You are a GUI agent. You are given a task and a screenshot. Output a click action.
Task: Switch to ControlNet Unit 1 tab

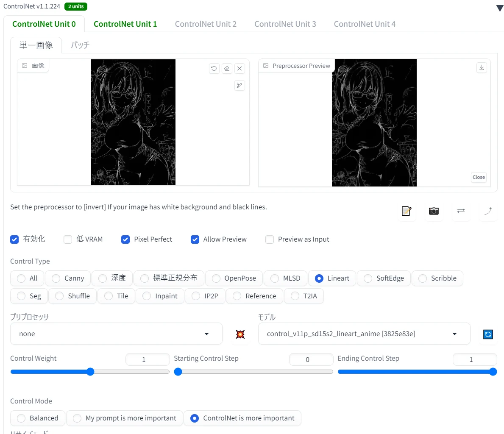coord(125,24)
